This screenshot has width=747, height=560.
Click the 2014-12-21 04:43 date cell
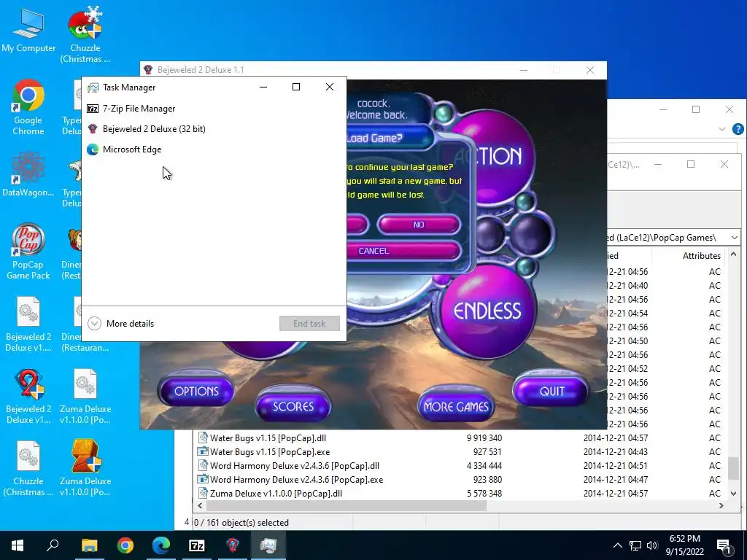(x=616, y=452)
